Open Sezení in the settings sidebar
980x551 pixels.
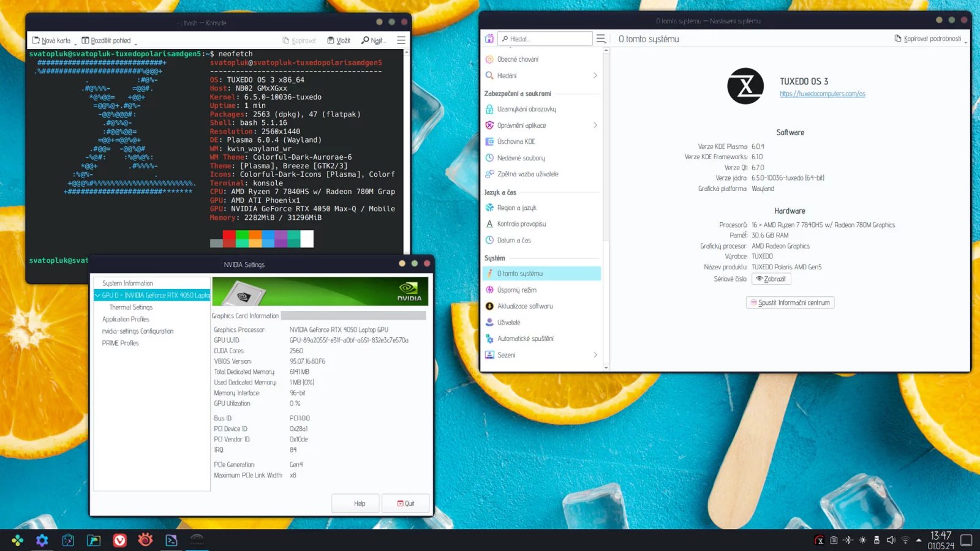pos(541,355)
